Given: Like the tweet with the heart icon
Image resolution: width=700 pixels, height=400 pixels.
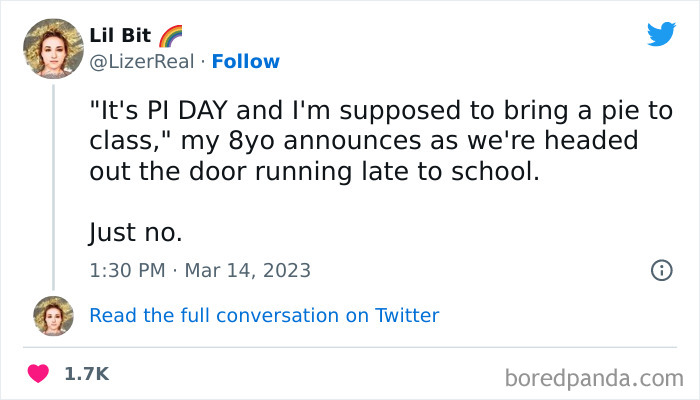Looking at the screenshot, I should pos(38,374).
